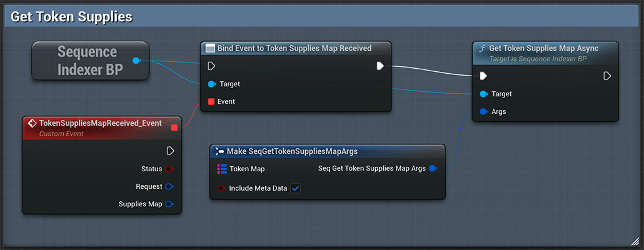This screenshot has width=644, height=250.
Task: Click the Token Map array input pin
Action: point(221,169)
